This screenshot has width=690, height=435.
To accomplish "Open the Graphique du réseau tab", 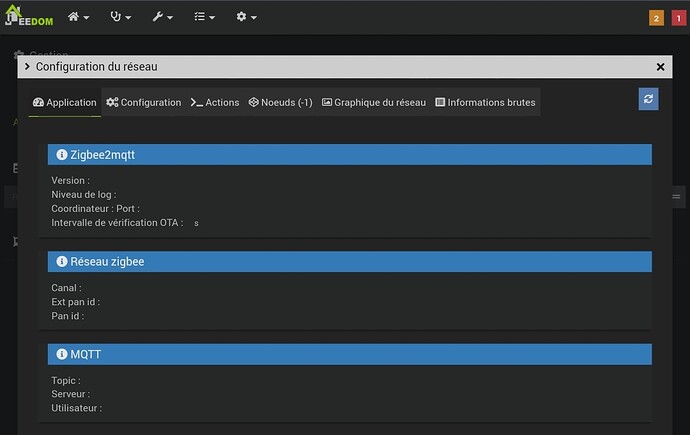I will pos(374,102).
